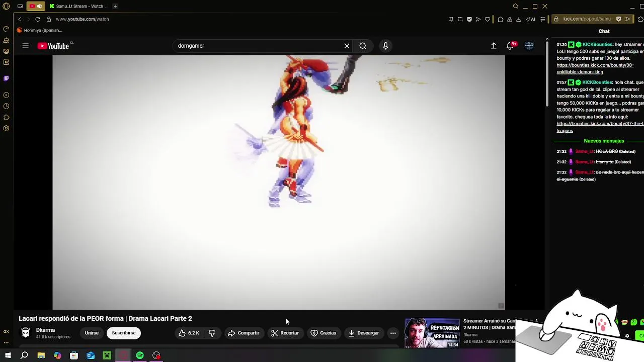Image resolution: width=644 pixels, height=362 pixels.
Task: Open the sidebar settings gear icon
Action: [x=6, y=128]
